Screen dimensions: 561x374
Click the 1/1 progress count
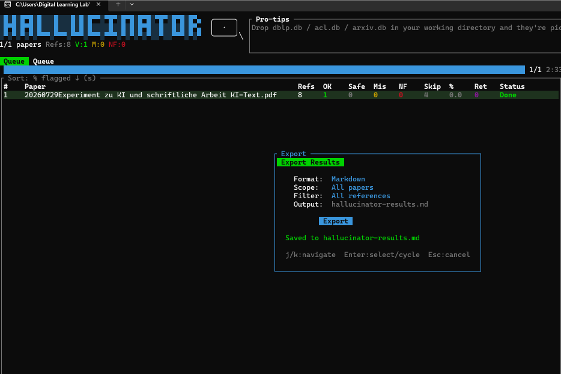(535, 70)
